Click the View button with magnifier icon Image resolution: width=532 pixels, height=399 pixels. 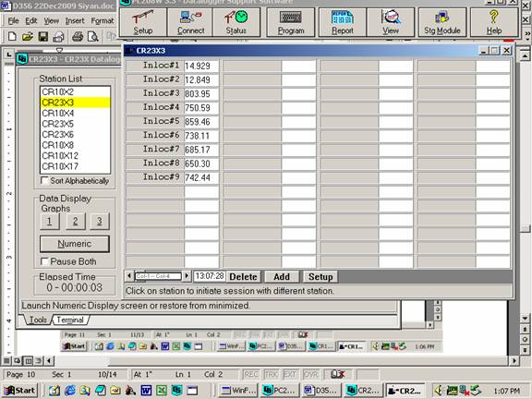(x=391, y=22)
